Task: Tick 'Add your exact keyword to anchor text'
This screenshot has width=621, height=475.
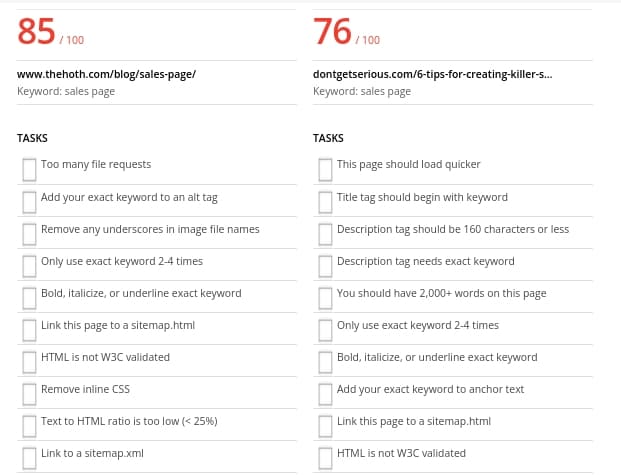Action: click(325, 394)
